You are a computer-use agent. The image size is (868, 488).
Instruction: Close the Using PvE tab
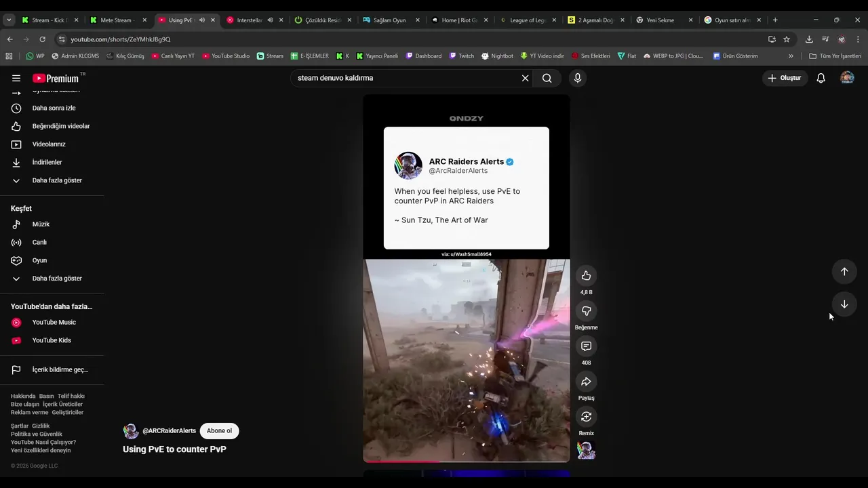click(x=213, y=20)
